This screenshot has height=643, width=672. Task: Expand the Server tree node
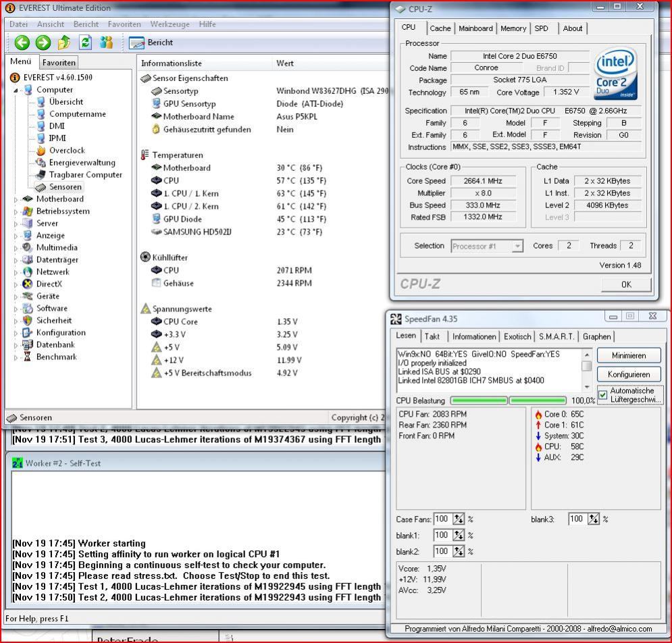point(16,224)
